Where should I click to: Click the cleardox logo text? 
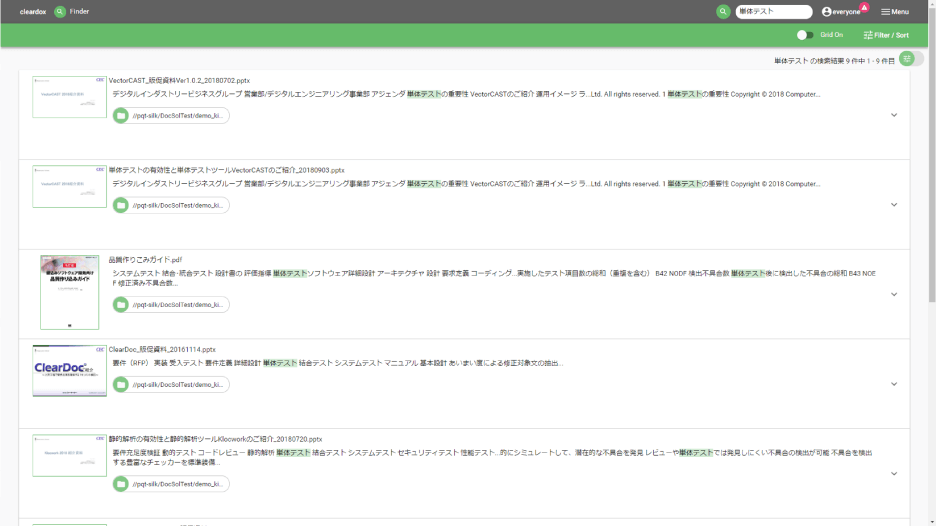pyautogui.click(x=33, y=11)
